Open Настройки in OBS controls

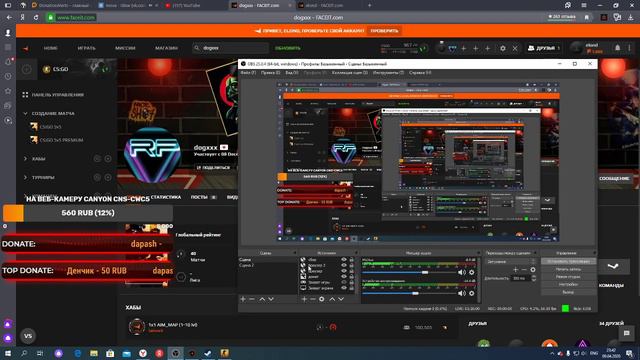[x=568, y=284]
